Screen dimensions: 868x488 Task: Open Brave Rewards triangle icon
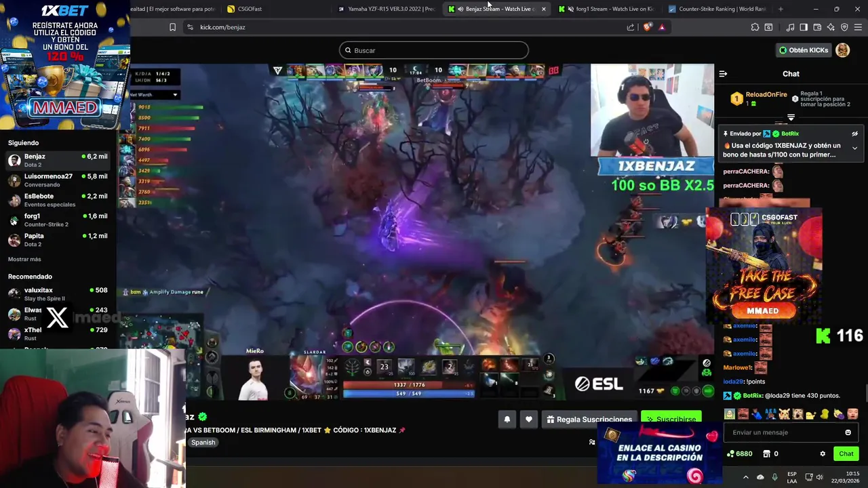662,27
